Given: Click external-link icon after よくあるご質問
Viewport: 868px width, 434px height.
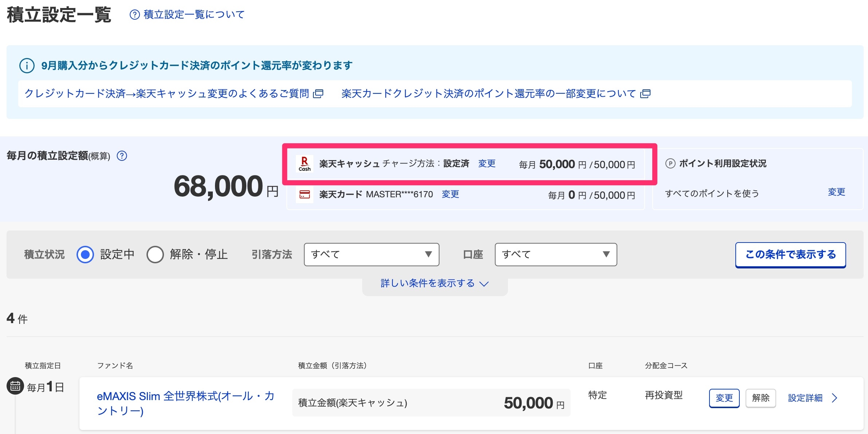Looking at the screenshot, I should (x=318, y=94).
